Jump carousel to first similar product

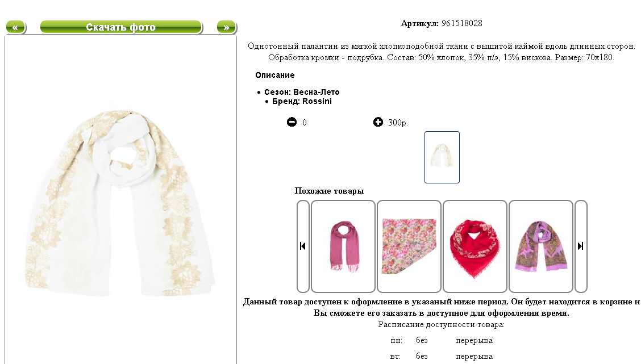tap(303, 246)
